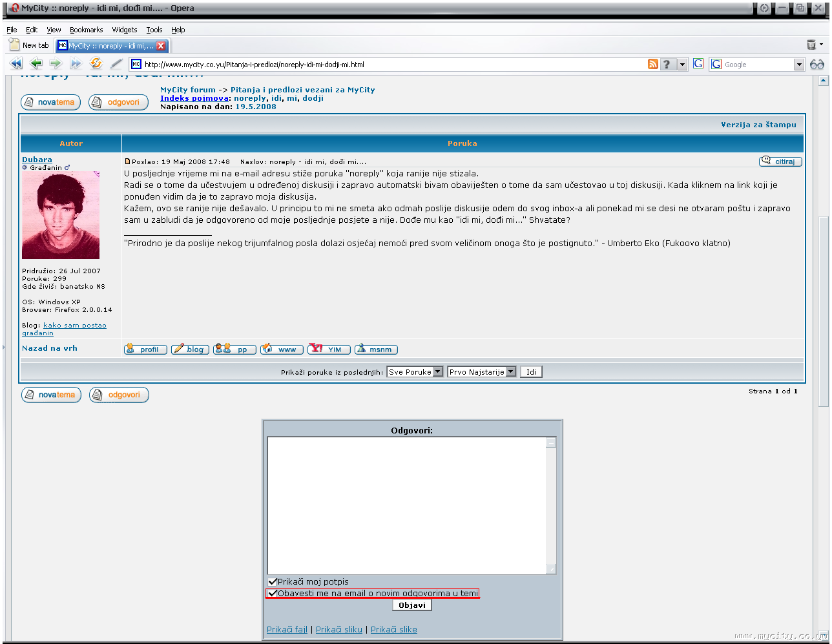Go back with the green Back arrow
Viewport: 832px width, 644px height.
(x=36, y=63)
